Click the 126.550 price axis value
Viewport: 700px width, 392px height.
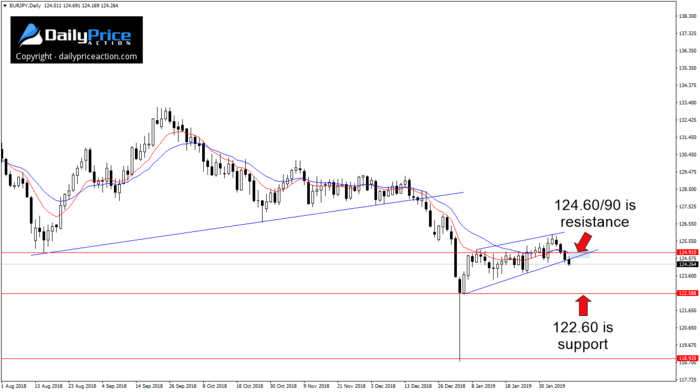[x=688, y=224]
